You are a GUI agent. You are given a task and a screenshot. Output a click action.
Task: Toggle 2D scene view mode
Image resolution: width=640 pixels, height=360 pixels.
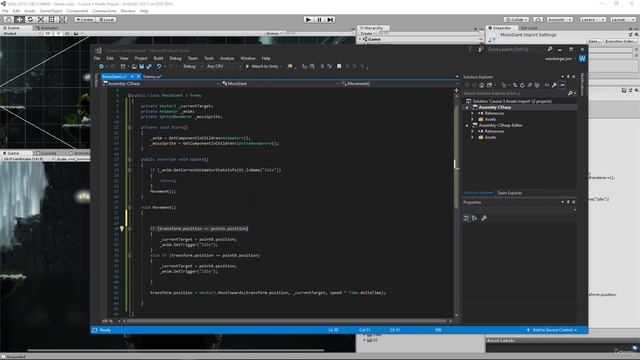(x=47, y=33)
